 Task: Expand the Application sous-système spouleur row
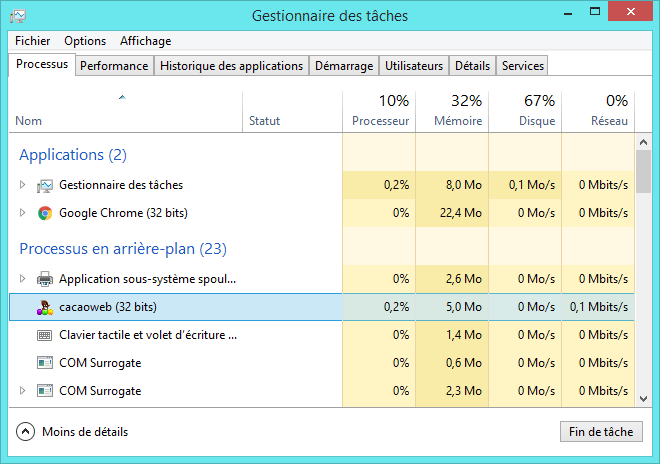(x=23, y=279)
